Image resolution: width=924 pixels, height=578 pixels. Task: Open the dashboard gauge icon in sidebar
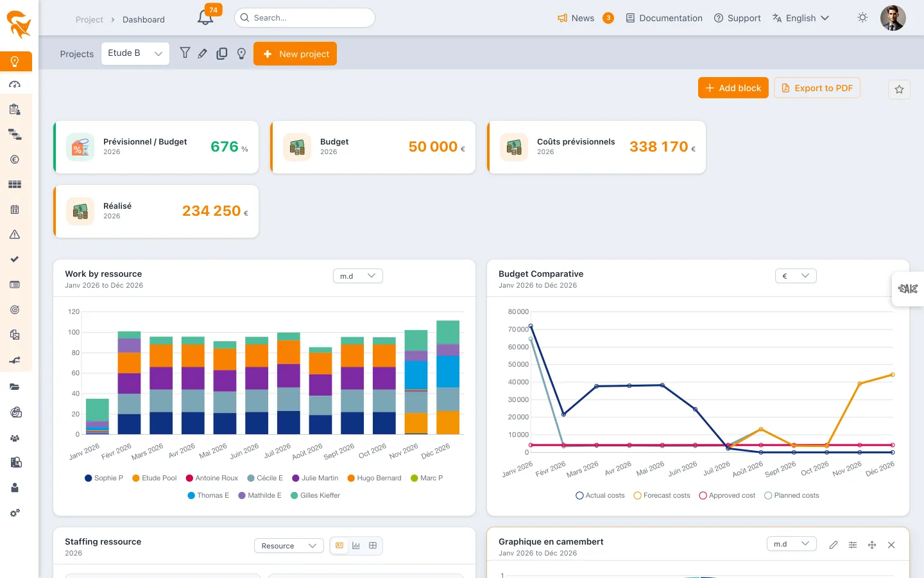coord(15,84)
